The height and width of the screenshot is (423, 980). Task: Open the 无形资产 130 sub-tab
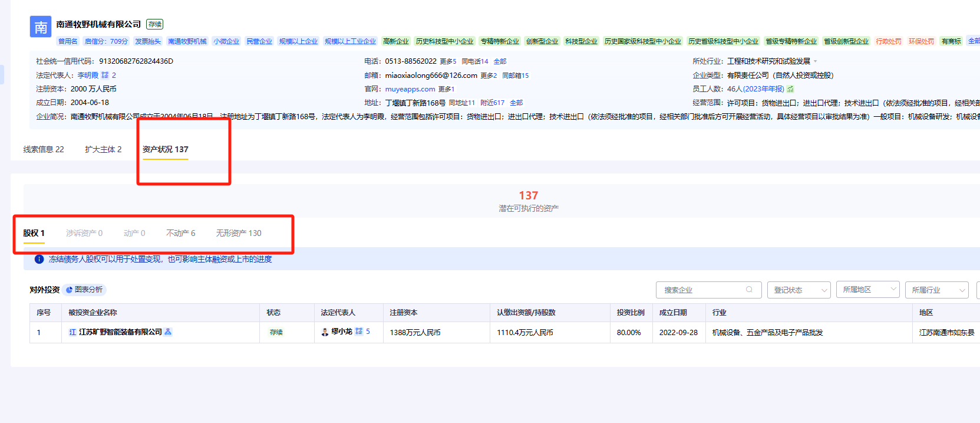[239, 233]
